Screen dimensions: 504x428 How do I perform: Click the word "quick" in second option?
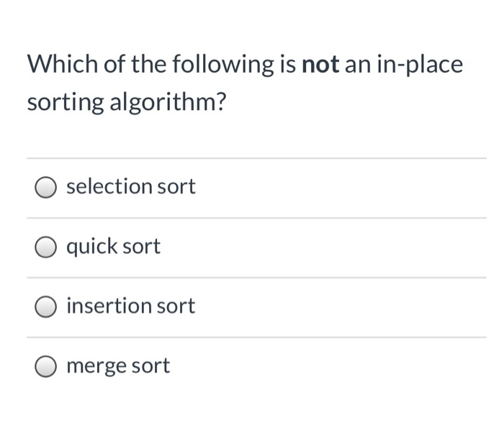pos(91,247)
